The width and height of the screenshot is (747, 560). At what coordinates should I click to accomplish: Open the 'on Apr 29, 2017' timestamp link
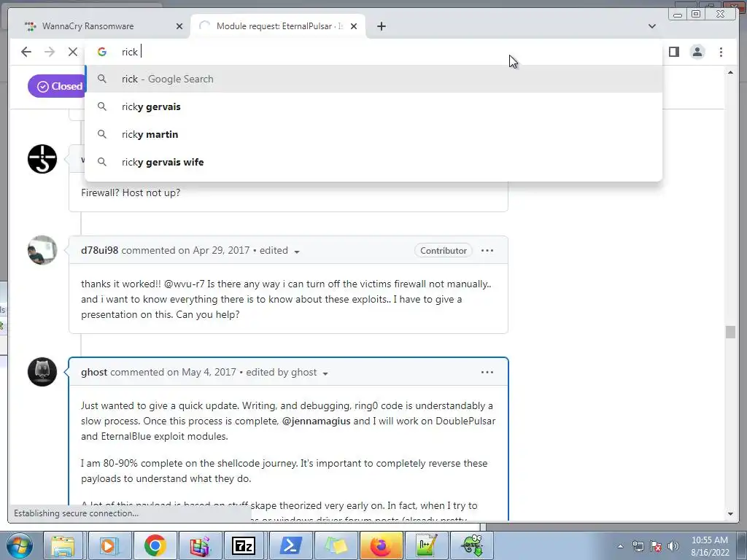tap(214, 251)
